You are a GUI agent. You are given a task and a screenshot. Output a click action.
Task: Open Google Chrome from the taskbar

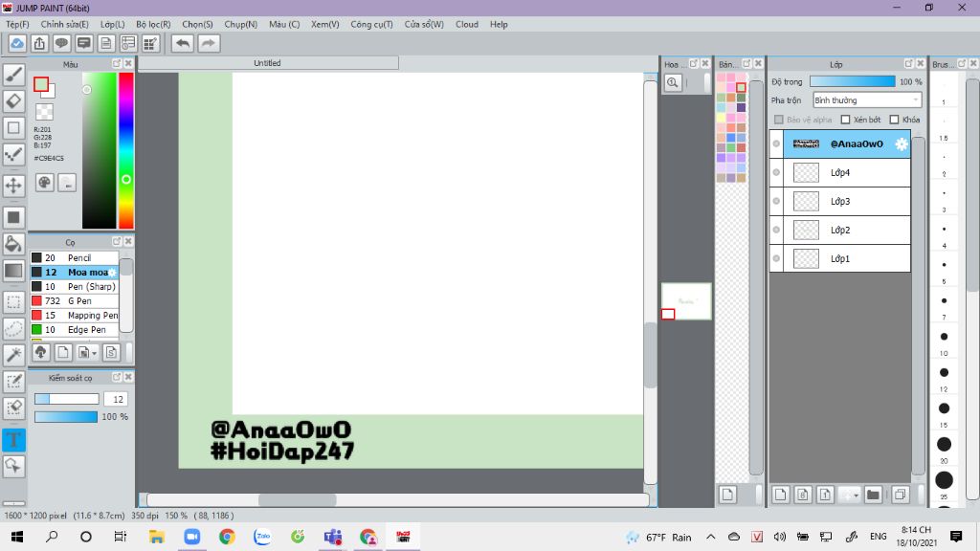coord(227,537)
